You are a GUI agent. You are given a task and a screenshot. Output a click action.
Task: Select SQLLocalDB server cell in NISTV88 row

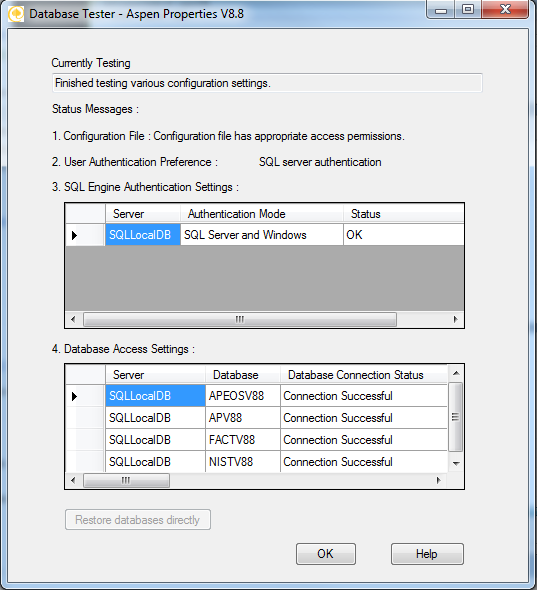point(155,461)
